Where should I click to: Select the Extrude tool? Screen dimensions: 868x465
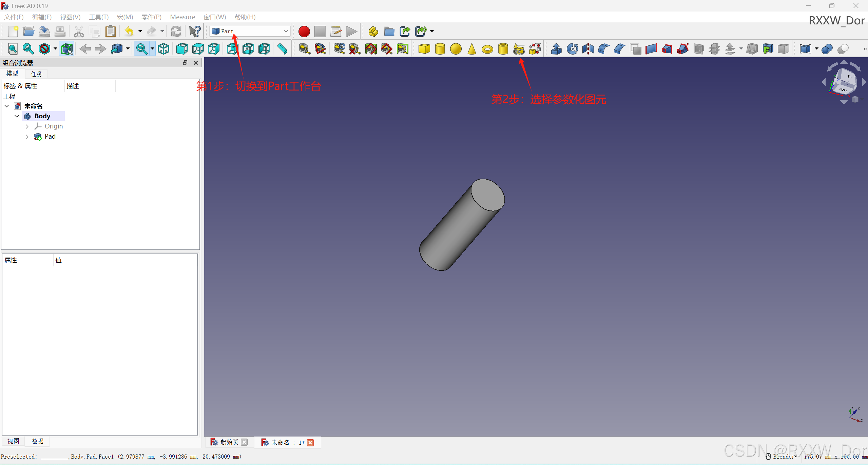[556, 48]
